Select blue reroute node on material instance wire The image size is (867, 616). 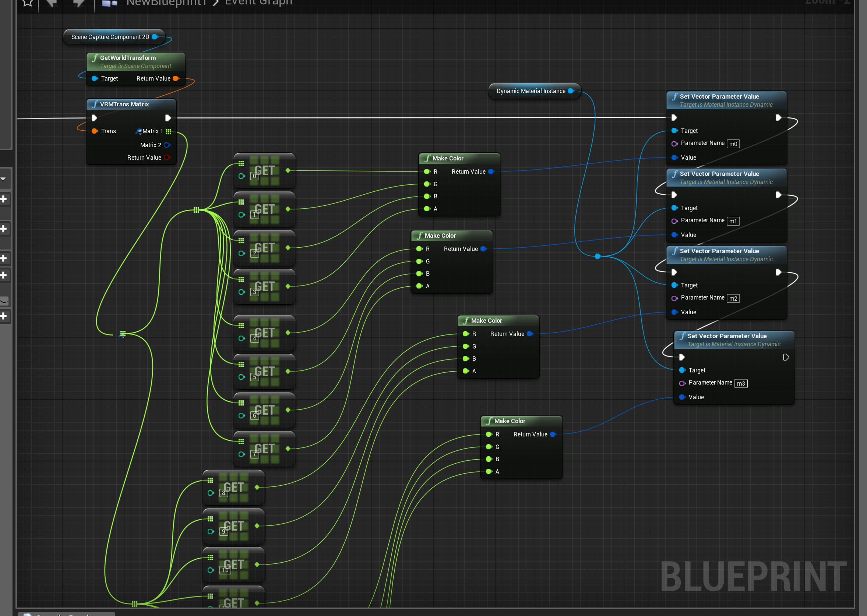click(x=598, y=256)
